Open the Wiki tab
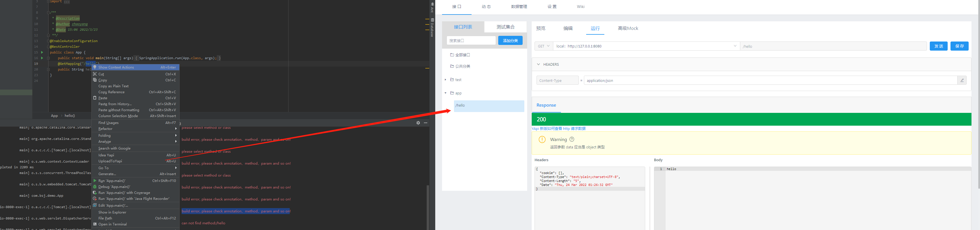This screenshot has height=230, width=980. coord(581,7)
